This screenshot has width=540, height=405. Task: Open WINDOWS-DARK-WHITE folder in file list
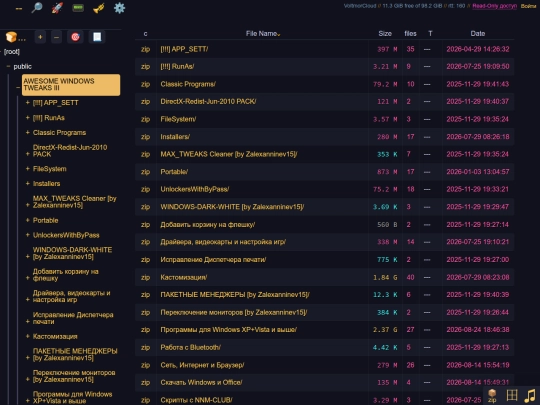coord(232,207)
